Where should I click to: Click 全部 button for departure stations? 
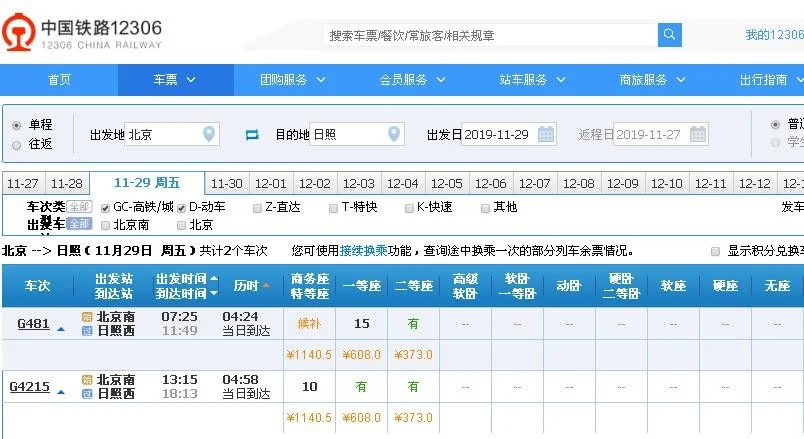79,224
